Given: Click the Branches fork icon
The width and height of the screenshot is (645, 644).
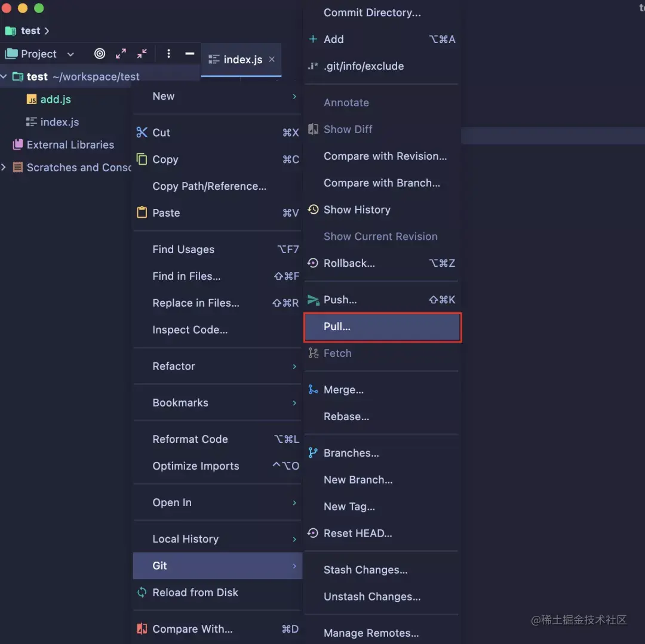Looking at the screenshot, I should [x=313, y=453].
